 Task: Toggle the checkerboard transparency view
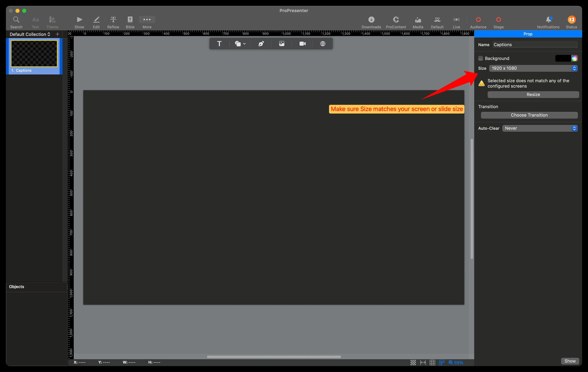(x=413, y=362)
